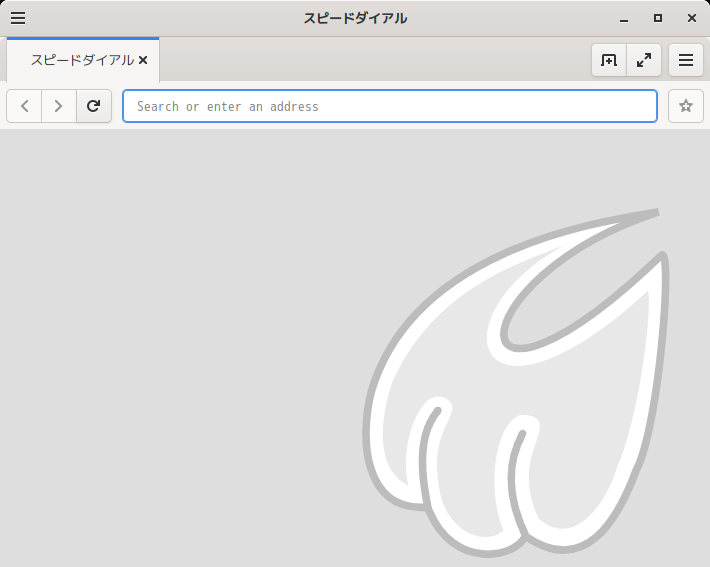Viewport: 710px width, 567px height.
Task: Toggle fullscreen mode with the arrows icon
Action: click(x=643, y=60)
